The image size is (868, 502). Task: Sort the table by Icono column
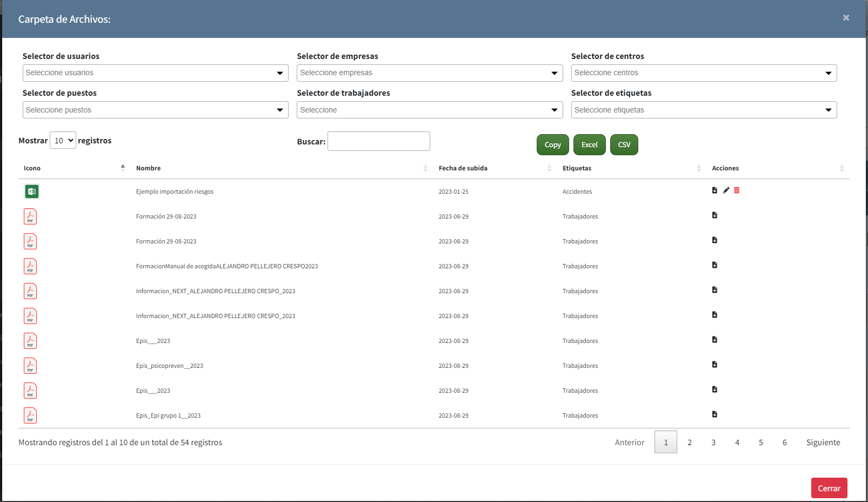(x=75, y=168)
